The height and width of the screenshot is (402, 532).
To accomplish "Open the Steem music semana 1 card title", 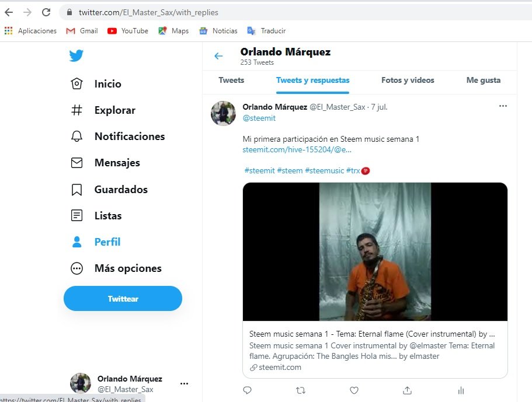I will (x=372, y=334).
